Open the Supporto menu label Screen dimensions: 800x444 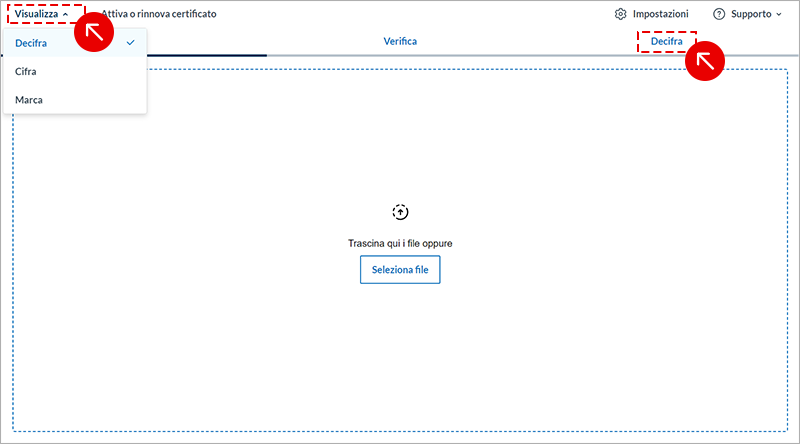pos(749,14)
